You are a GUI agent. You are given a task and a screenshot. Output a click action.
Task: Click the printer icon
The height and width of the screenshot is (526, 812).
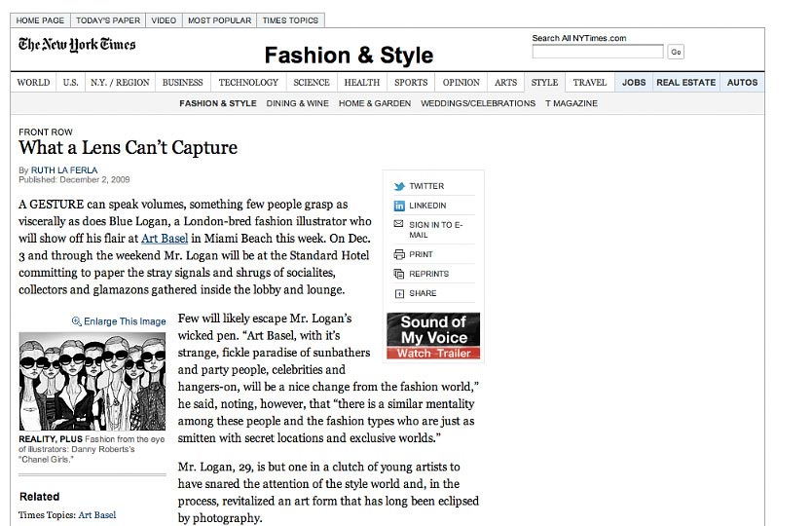399,254
